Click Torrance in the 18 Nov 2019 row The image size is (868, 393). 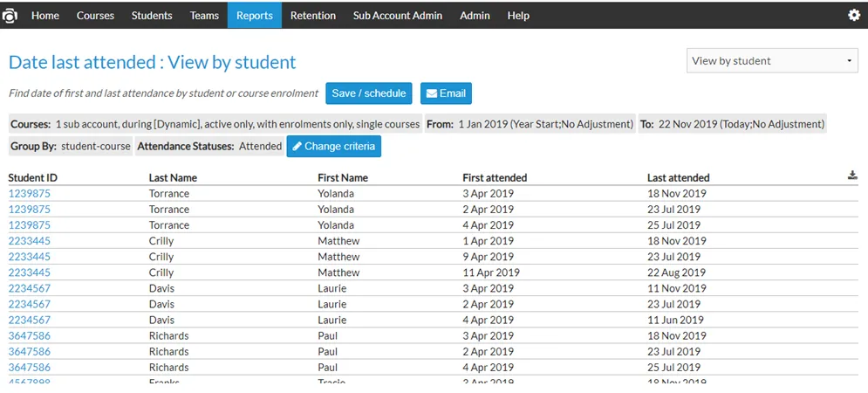click(169, 194)
